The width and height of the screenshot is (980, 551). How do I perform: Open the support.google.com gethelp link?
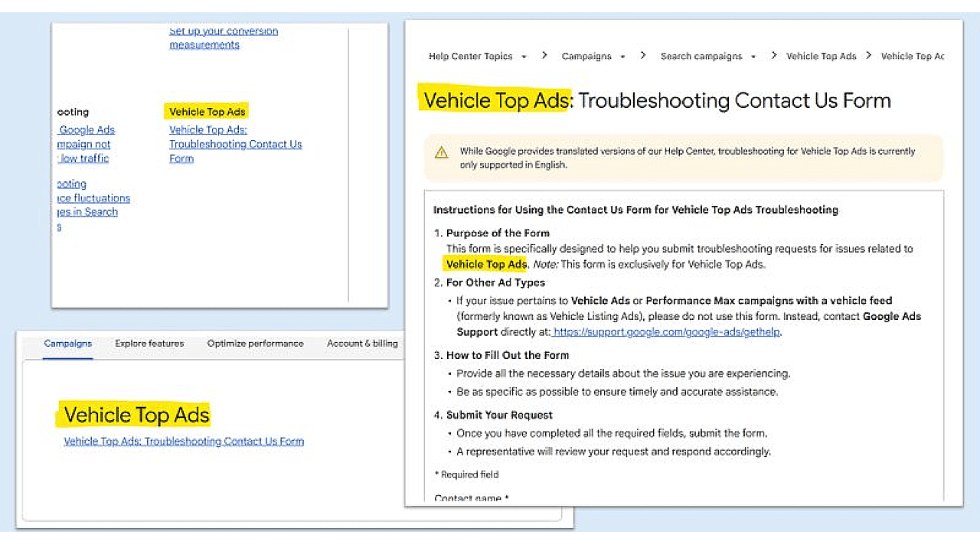[x=666, y=332]
